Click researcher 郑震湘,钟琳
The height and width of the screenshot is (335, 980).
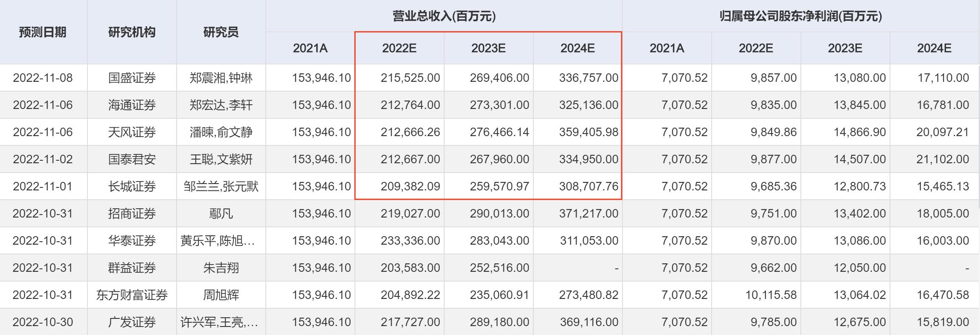coord(221,78)
